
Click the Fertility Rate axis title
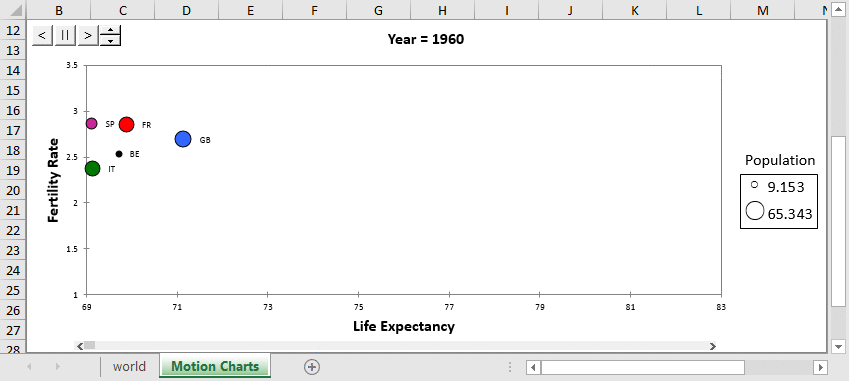pyautogui.click(x=53, y=180)
